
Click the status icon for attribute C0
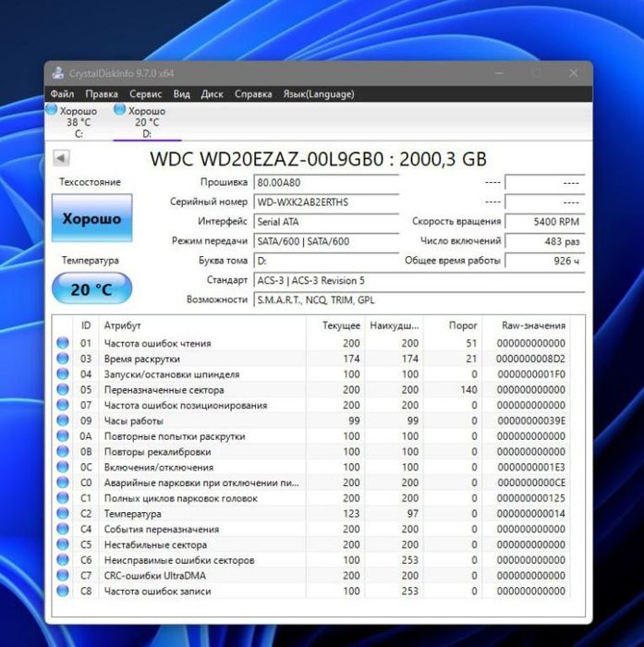pyautogui.click(x=63, y=482)
